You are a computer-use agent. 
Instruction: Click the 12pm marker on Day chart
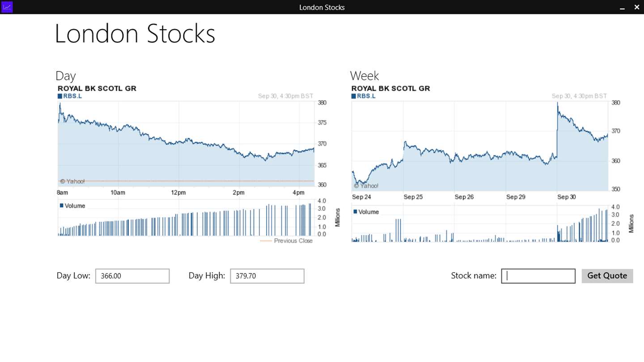(x=178, y=193)
